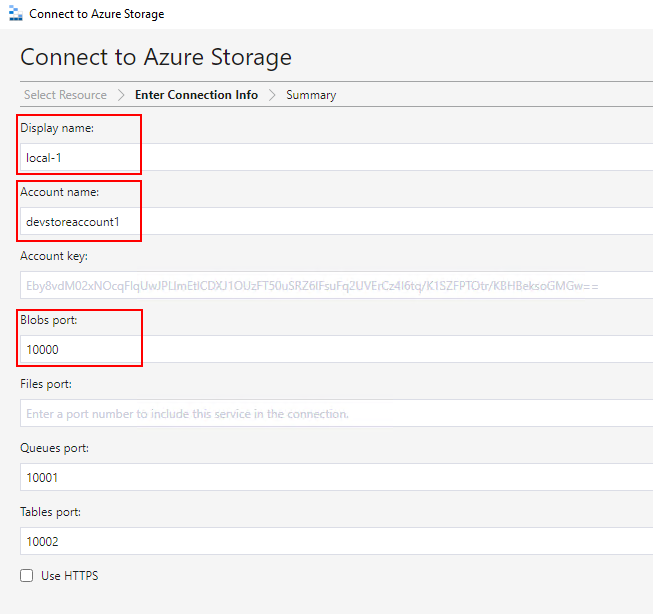Viewport: 653px width, 614px height.
Task: Click the Tables port label
Action: tap(50, 512)
